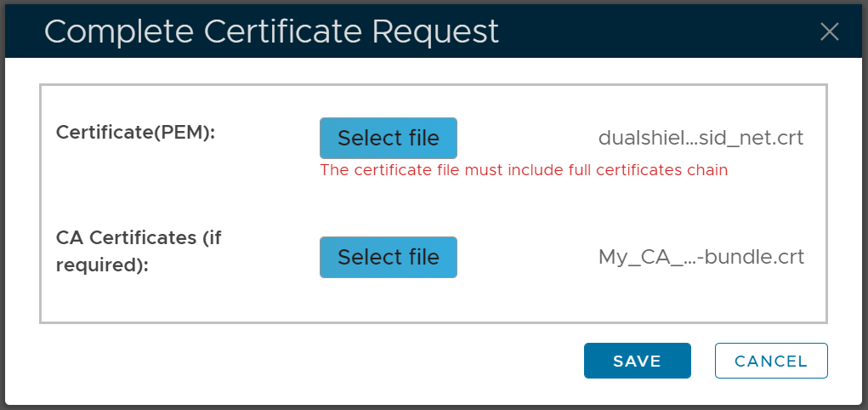Click the Complete Certificate Request title text

[x=271, y=31]
